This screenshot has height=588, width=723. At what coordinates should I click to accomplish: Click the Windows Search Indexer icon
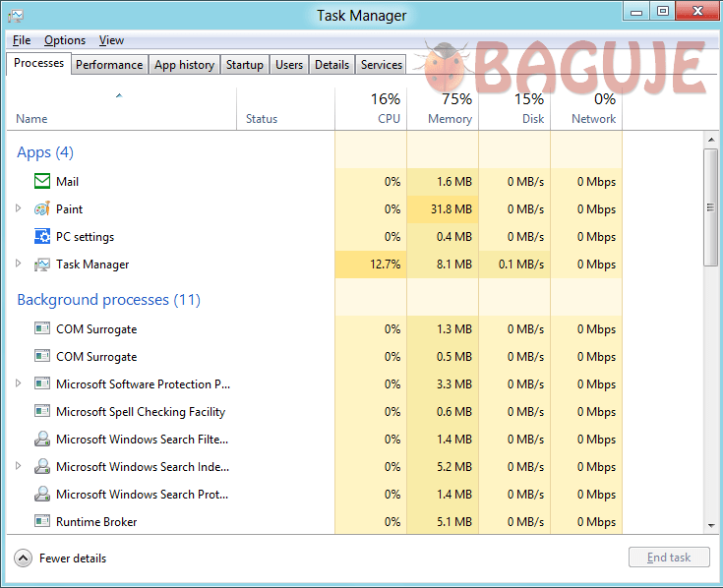click(42, 466)
